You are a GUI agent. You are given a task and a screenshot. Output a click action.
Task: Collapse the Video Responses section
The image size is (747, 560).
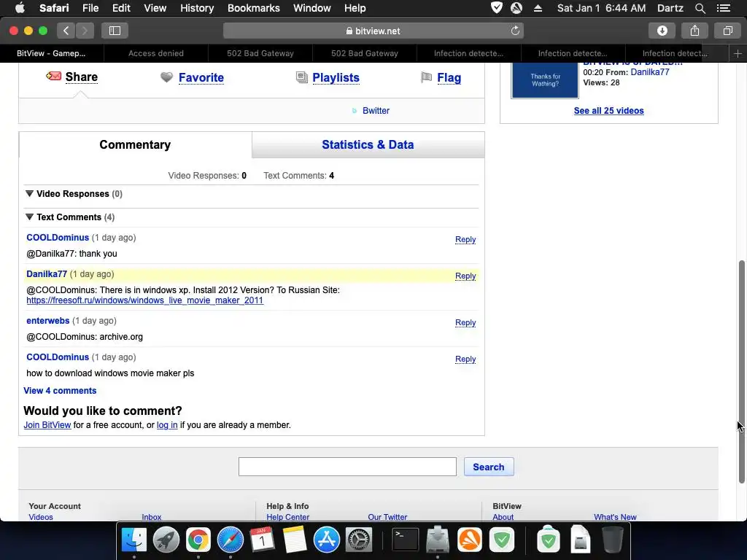29,194
